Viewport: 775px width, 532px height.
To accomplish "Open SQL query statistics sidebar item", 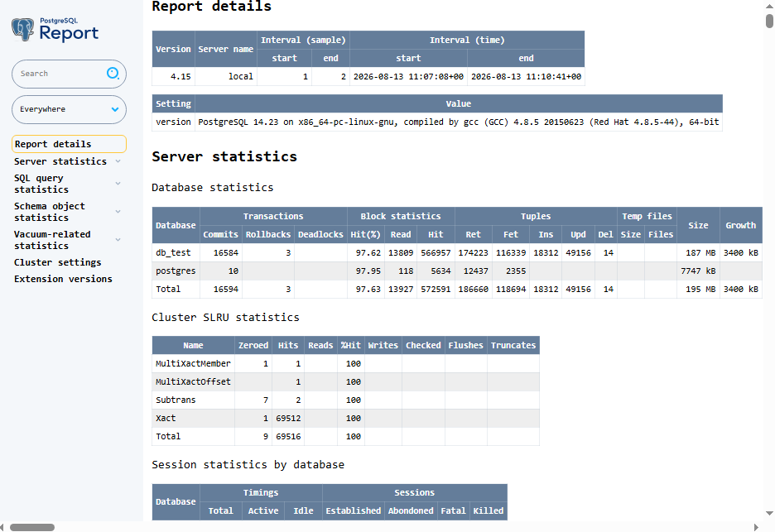I will click(x=41, y=184).
